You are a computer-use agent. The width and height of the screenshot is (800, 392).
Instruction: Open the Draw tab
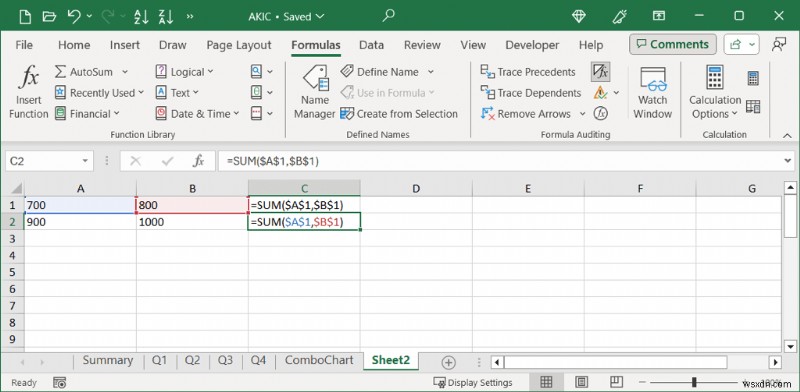click(x=172, y=45)
